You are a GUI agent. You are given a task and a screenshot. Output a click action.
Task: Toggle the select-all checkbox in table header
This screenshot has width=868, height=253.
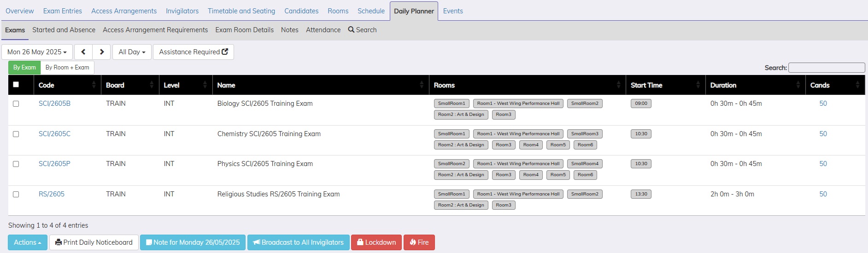[16, 85]
